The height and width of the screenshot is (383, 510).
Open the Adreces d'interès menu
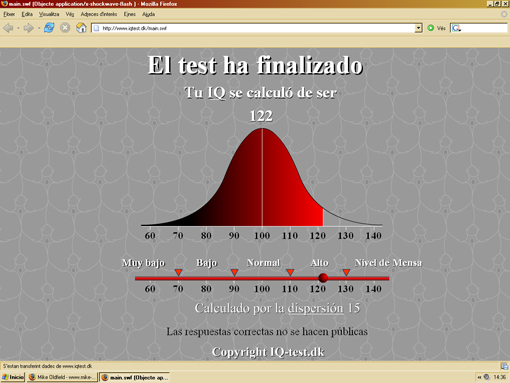pyautogui.click(x=99, y=14)
